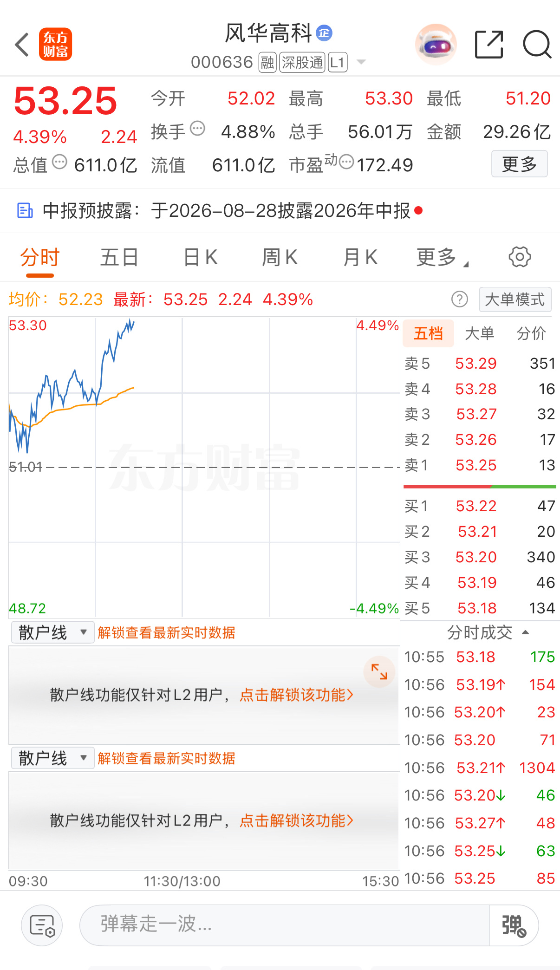Tap the buy/sell ratio red-green bar
The height and width of the screenshot is (970, 560).
(480, 487)
